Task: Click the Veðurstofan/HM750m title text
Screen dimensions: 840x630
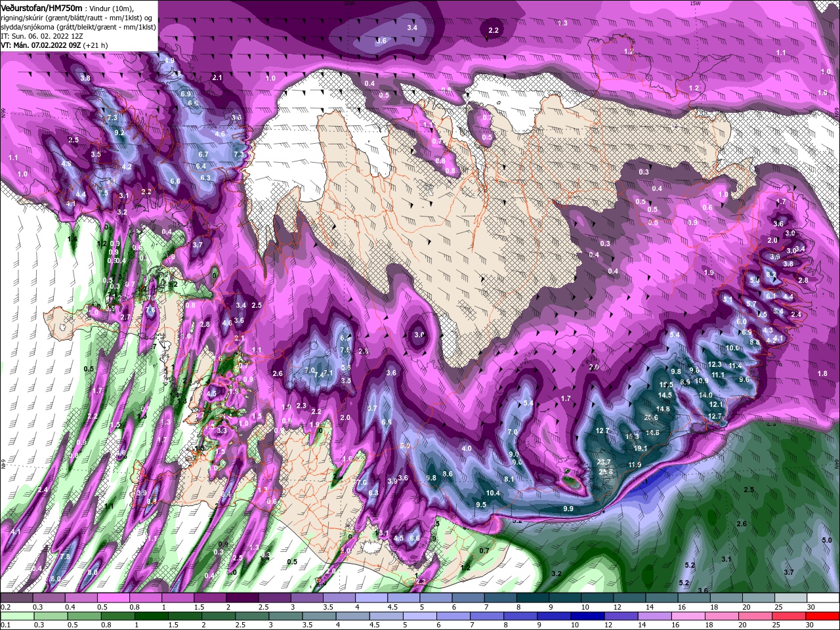Action: tap(42, 8)
